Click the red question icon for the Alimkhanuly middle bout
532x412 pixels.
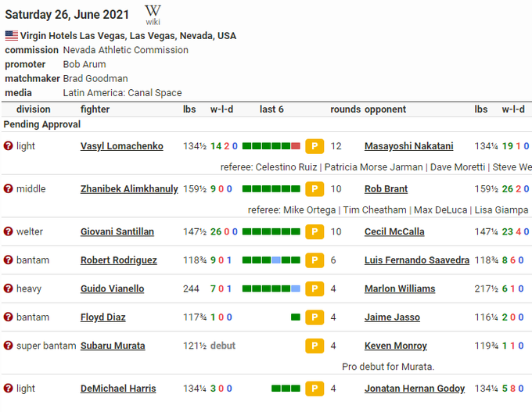pos(9,189)
